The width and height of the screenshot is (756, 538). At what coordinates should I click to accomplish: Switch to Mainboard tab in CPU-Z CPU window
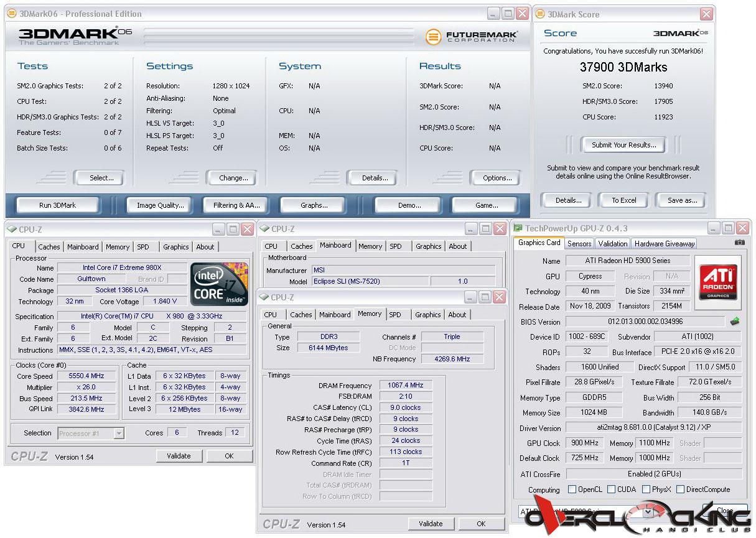[x=83, y=247]
